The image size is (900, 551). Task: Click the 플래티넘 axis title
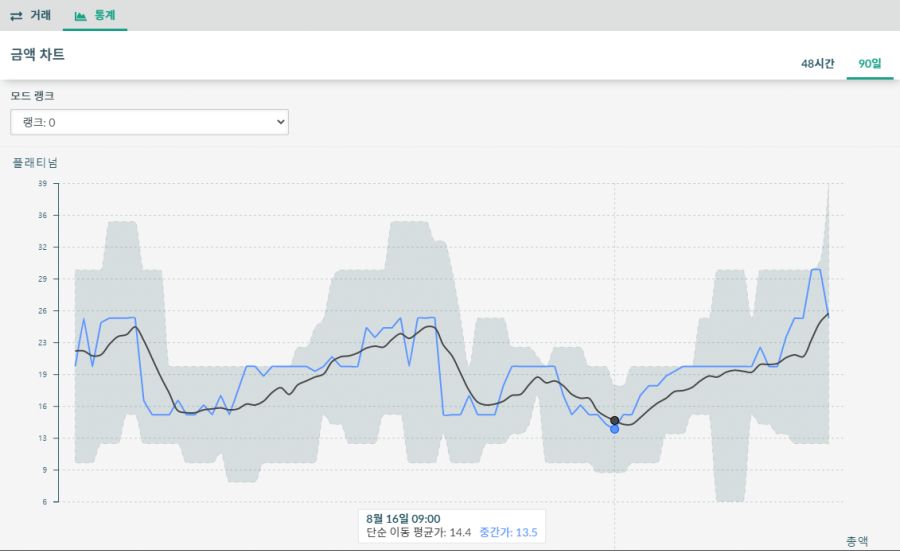point(35,162)
